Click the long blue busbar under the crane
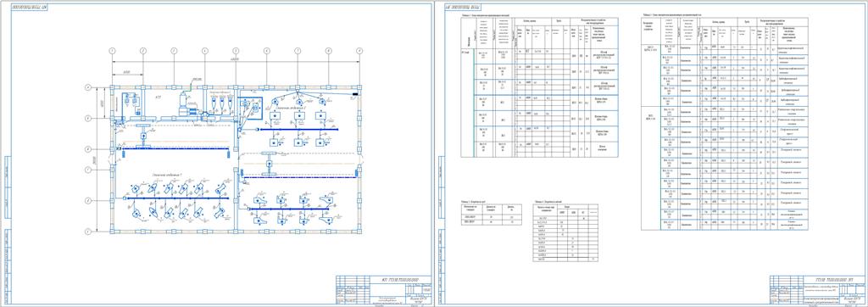 [175, 148]
